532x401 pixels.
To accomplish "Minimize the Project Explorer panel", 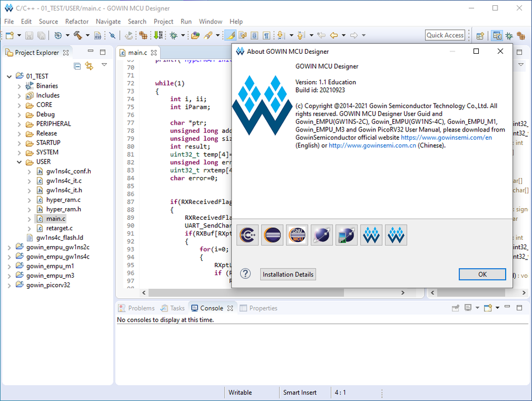I will coord(91,51).
